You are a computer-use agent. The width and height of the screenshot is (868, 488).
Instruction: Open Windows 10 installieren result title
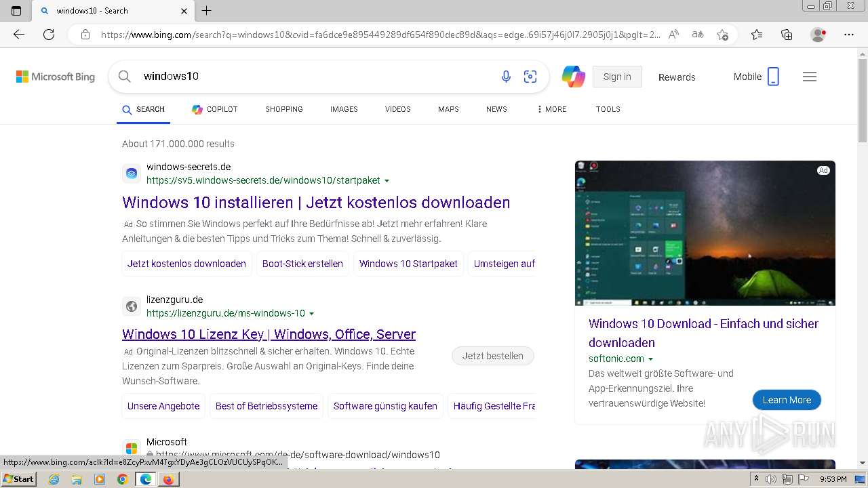[x=316, y=203]
